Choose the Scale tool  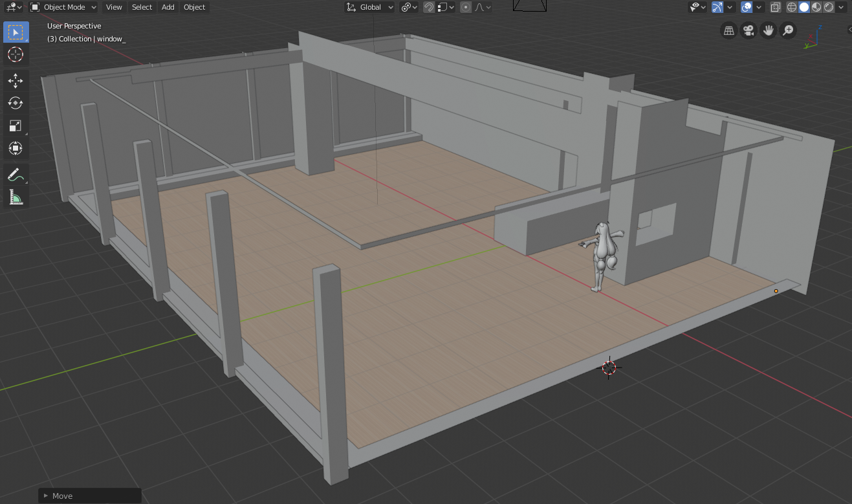(x=16, y=126)
